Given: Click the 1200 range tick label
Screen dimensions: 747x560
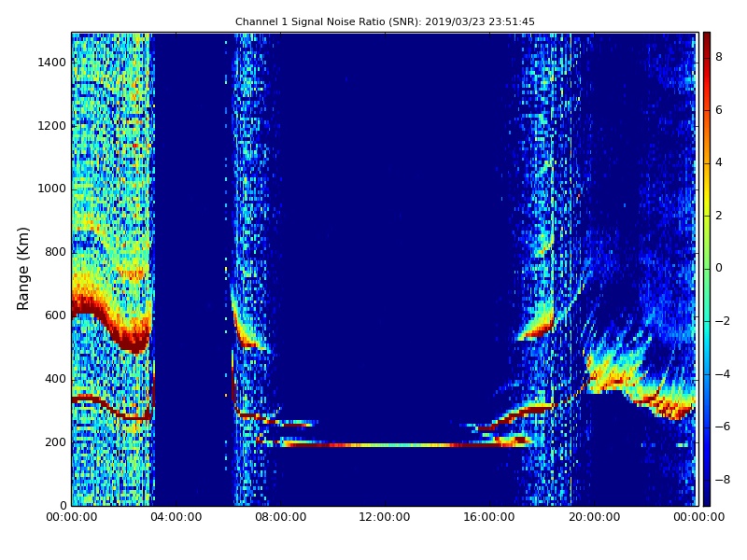Looking at the screenshot, I should pos(52,126).
